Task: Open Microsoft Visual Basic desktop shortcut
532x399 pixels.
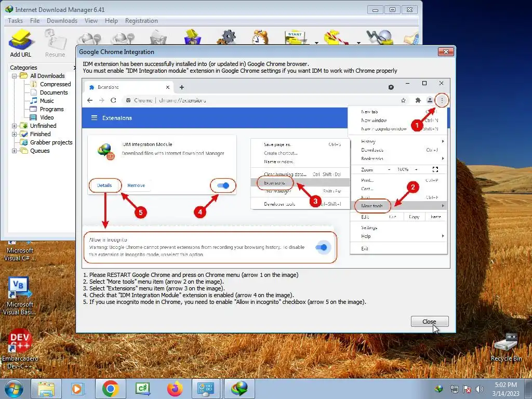Action: coord(20,296)
